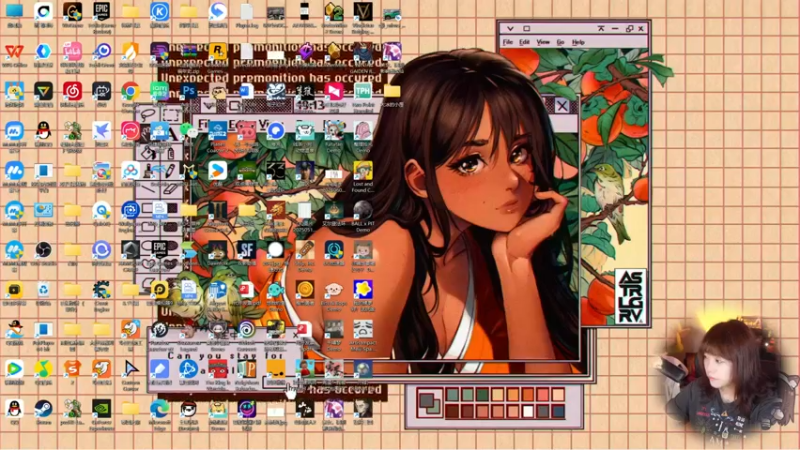This screenshot has width=800, height=450.
Task: Open the Steam shortcut
Action: (43, 409)
